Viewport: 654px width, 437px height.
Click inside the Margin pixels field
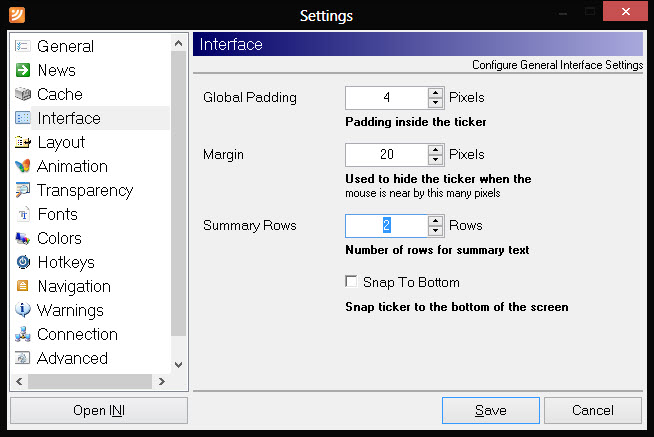coord(387,154)
